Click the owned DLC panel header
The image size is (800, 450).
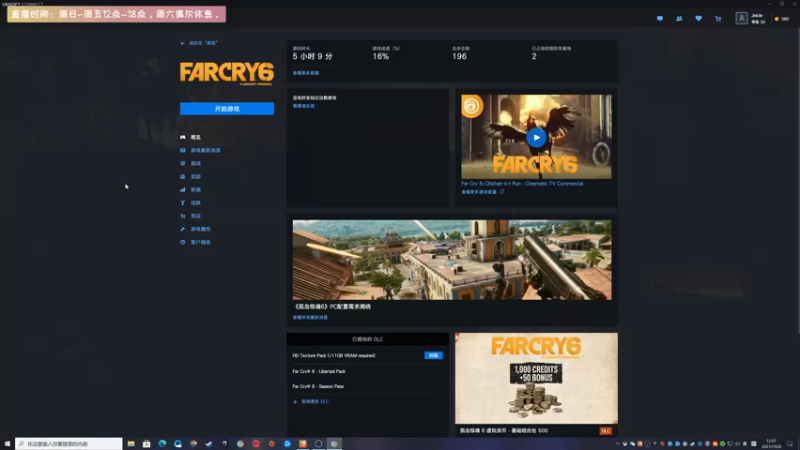(x=367, y=339)
